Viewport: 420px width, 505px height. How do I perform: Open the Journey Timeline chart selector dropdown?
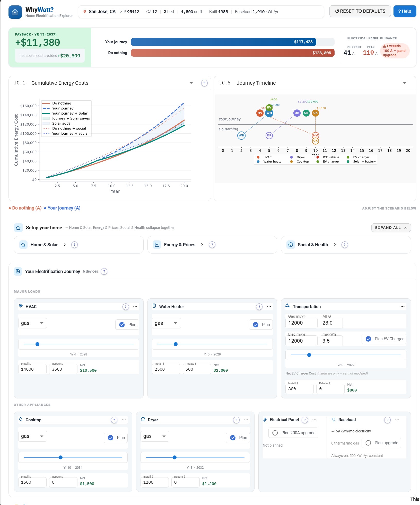point(405,83)
